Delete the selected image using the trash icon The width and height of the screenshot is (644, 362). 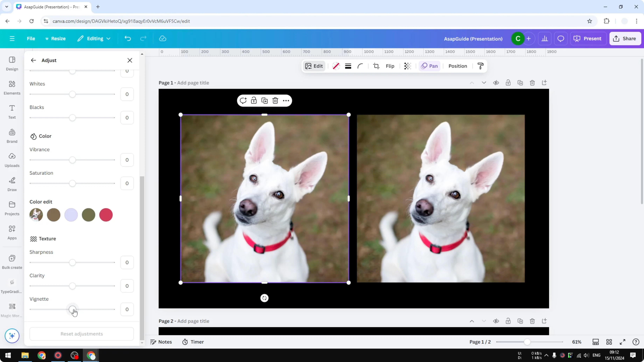coord(275,100)
